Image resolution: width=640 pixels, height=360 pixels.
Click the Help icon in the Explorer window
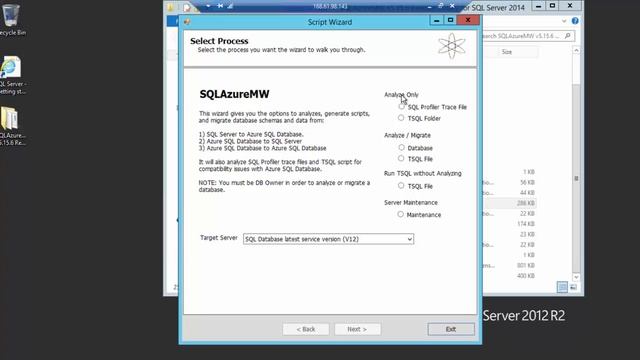point(575,21)
